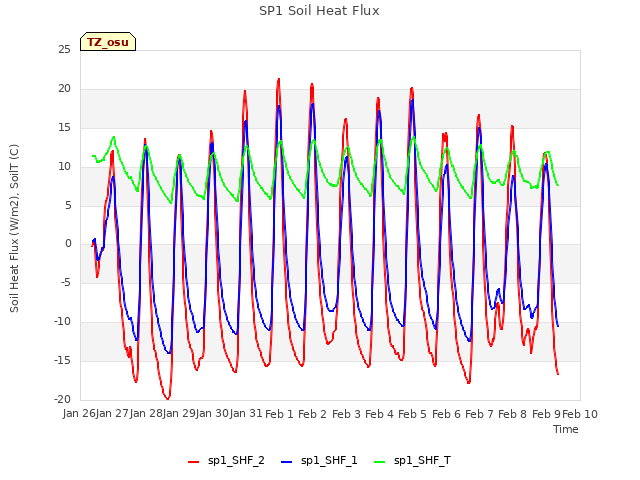The image size is (640, 480).
Task: Click the 25 y-axis tick label
Action: (x=64, y=50)
